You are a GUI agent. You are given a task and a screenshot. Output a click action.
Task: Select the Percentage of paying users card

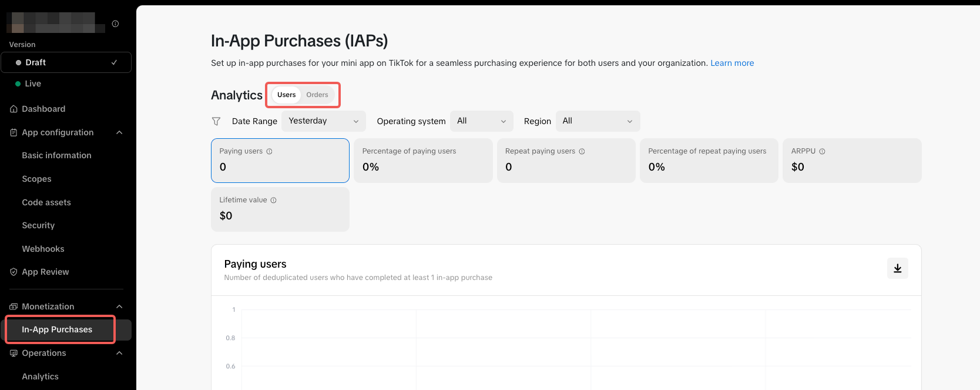click(x=423, y=161)
